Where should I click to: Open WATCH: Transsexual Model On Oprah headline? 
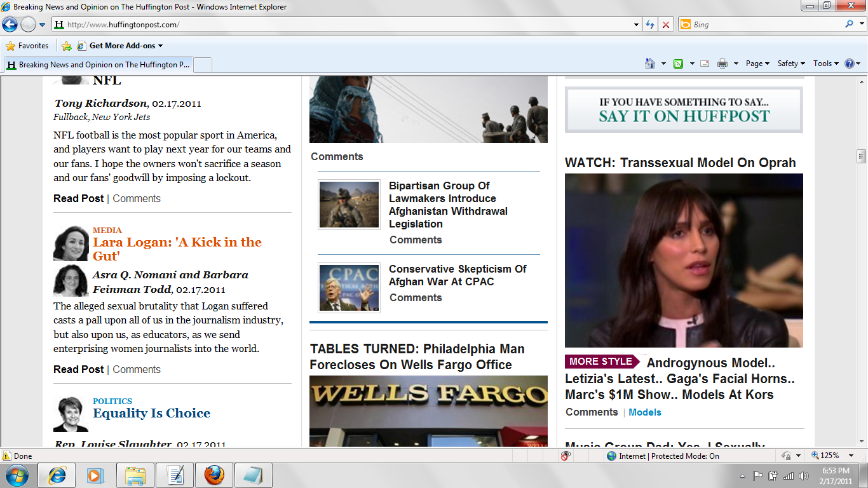681,163
